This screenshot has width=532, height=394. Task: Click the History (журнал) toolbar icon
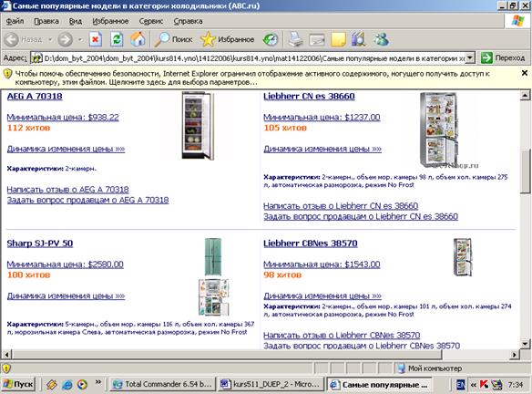pyautogui.click(x=271, y=40)
